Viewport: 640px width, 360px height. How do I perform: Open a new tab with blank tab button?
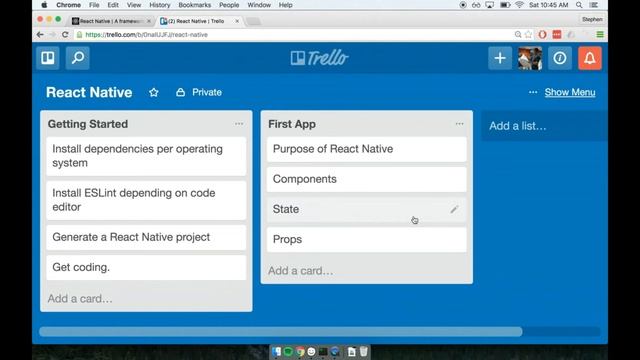pos(253,21)
